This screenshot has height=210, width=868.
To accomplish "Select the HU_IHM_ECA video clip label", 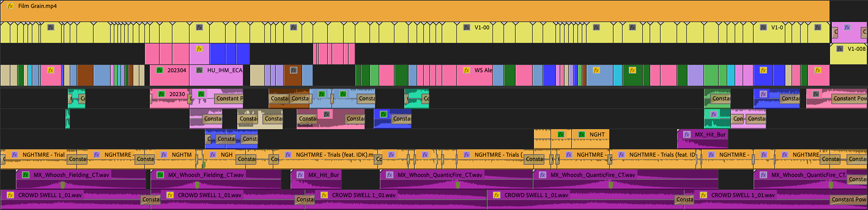I will click(225, 70).
